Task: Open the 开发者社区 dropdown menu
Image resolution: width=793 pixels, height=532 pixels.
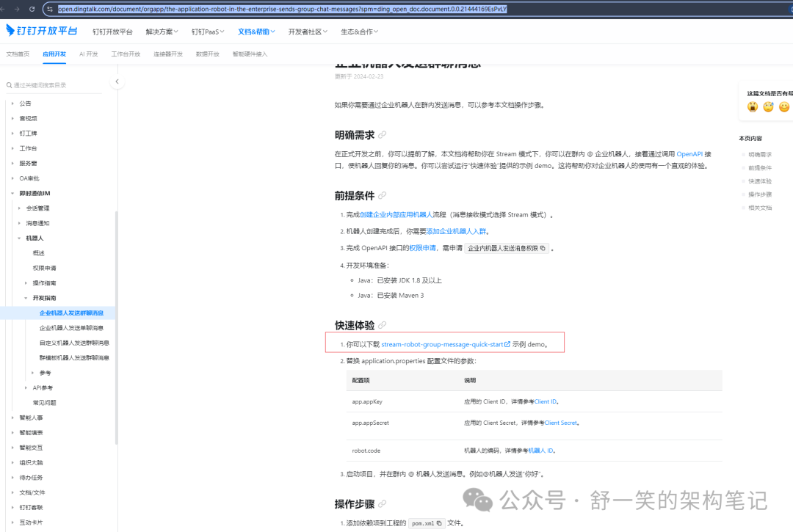Action: [x=308, y=32]
